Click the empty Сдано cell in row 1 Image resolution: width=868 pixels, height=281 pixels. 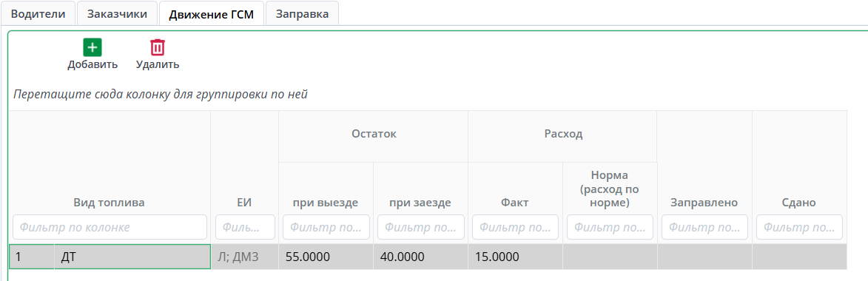pyautogui.click(x=799, y=257)
